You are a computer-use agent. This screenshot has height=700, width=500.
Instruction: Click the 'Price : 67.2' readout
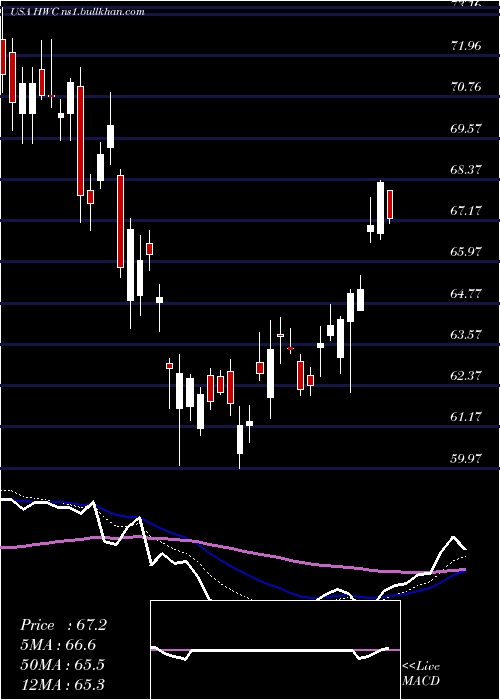click(x=63, y=625)
